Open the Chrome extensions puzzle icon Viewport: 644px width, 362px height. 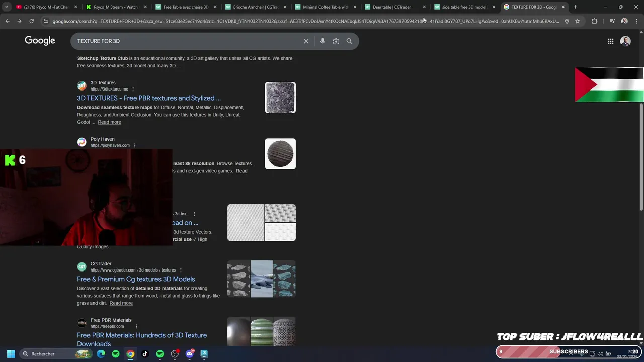(x=594, y=21)
